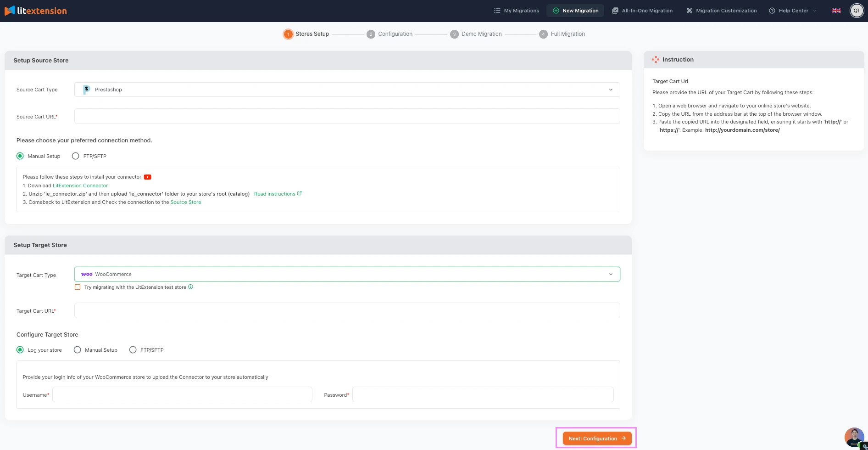
Task: Click the Source Store link
Action: pyautogui.click(x=186, y=202)
